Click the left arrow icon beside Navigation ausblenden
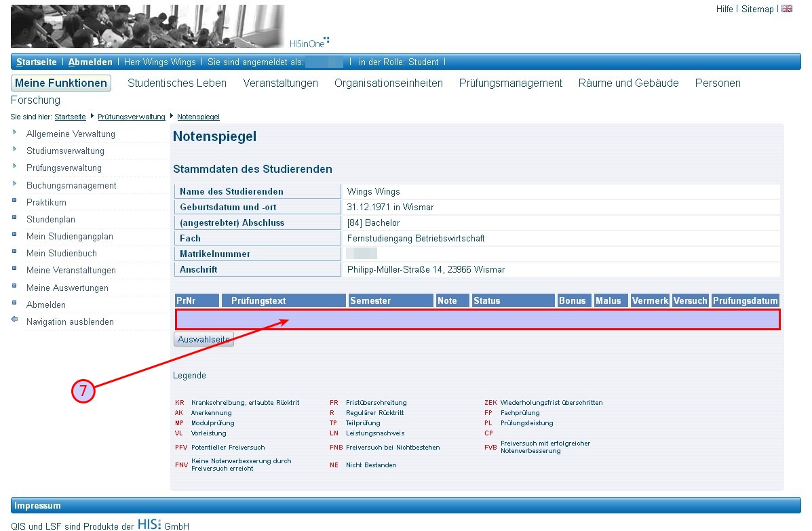 click(15, 321)
